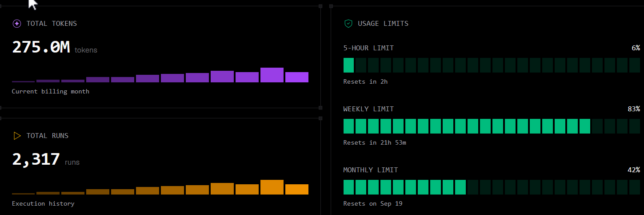The image size is (644, 215).
Task: Click the 275.0M tokens value
Action: [x=41, y=47]
